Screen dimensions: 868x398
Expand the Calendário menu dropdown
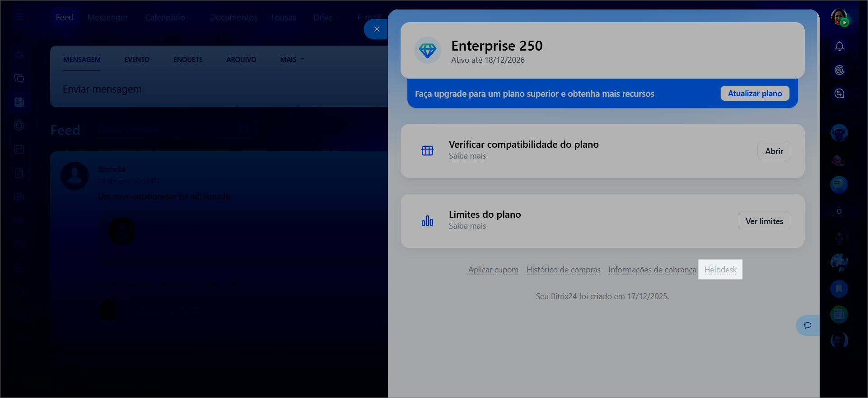[x=168, y=18]
